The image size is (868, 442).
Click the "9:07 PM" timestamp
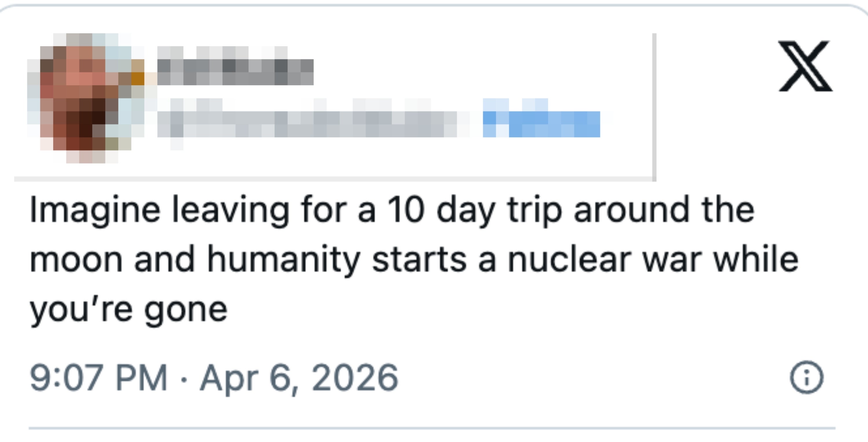point(98,378)
